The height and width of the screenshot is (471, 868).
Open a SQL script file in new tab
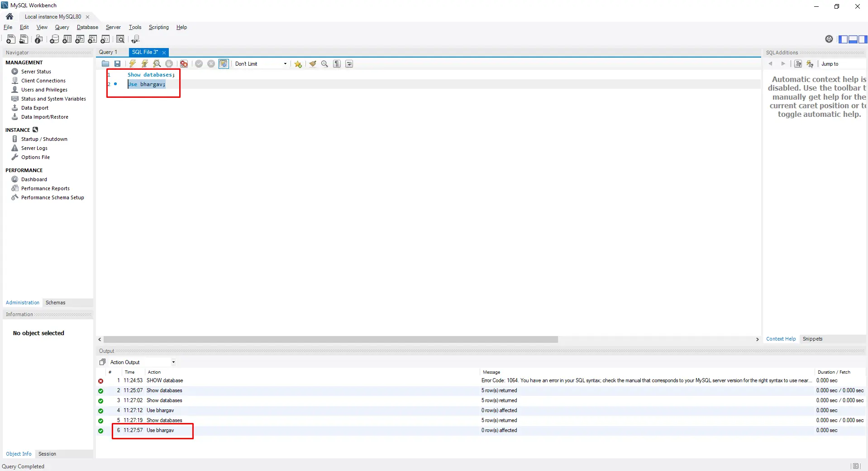[x=24, y=39]
